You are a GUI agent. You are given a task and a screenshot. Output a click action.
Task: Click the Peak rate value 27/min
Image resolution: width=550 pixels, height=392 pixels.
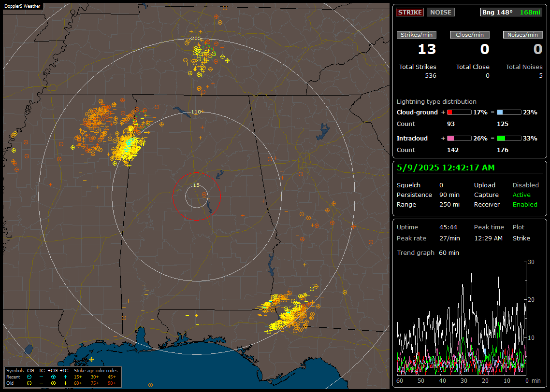click(x=449, y=238)
